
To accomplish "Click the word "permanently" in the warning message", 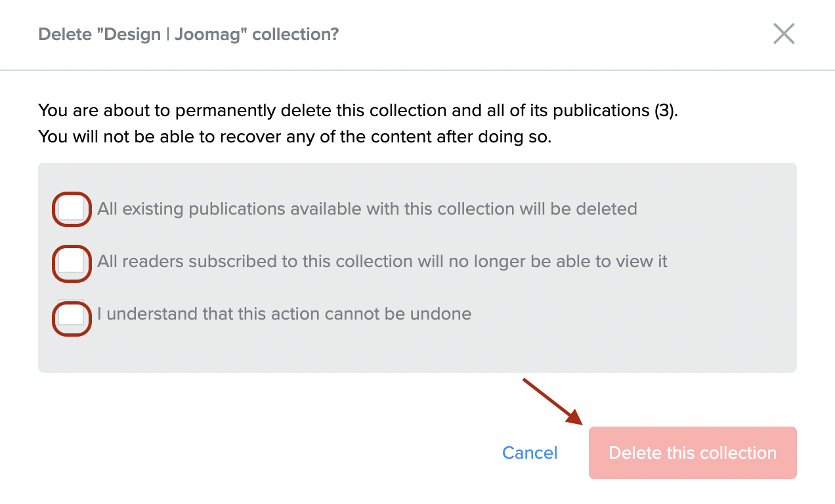I will point(227,110).
